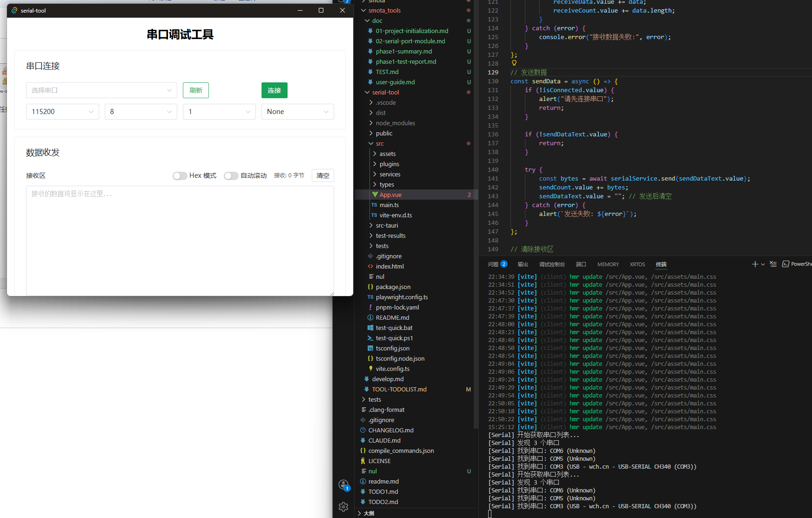This screenshot has width=812, height=518.
Task: Open the MEMORY panel tab
Action: (x=608, y=264)
